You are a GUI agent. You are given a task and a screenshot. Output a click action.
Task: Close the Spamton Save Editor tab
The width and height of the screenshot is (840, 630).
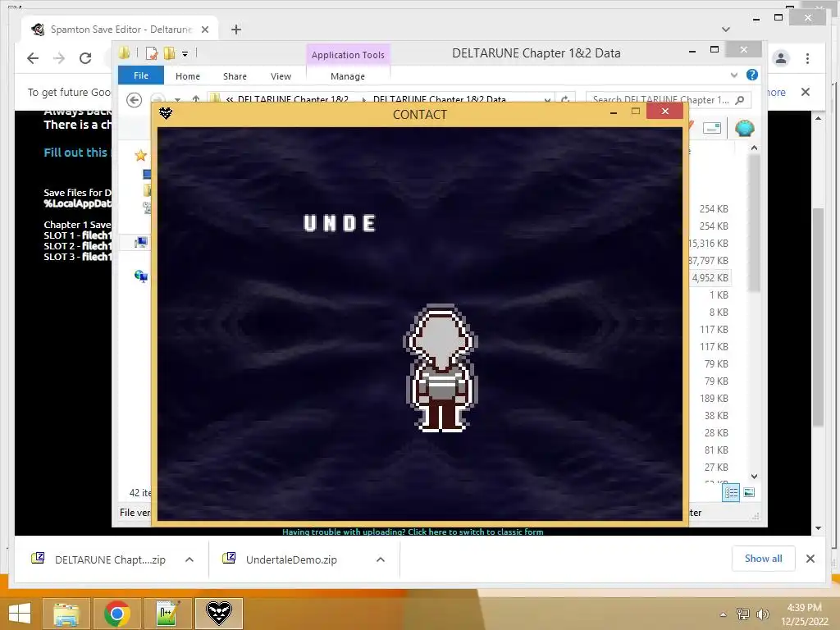pyautogui.click(x=204, y=30)
